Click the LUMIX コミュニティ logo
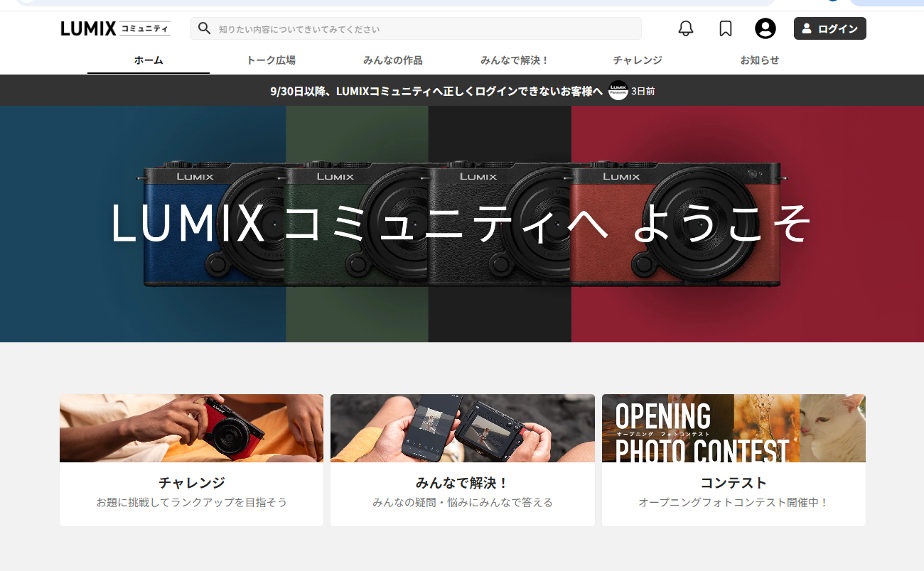This screenshot has height=571, width=924. (116, 28)
